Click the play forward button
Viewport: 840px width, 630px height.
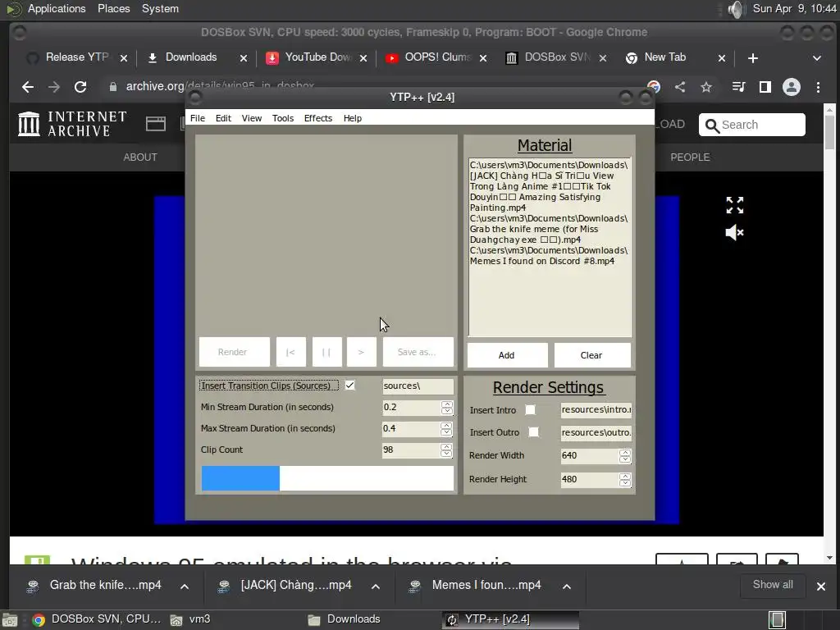pyautogui.click(x=361, y=352)
